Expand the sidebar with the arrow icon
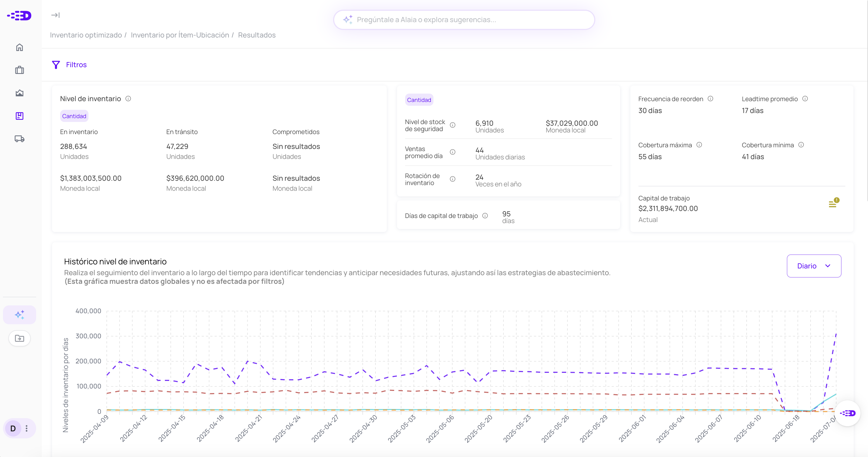868x457 pixels. [x=55, y=15]
